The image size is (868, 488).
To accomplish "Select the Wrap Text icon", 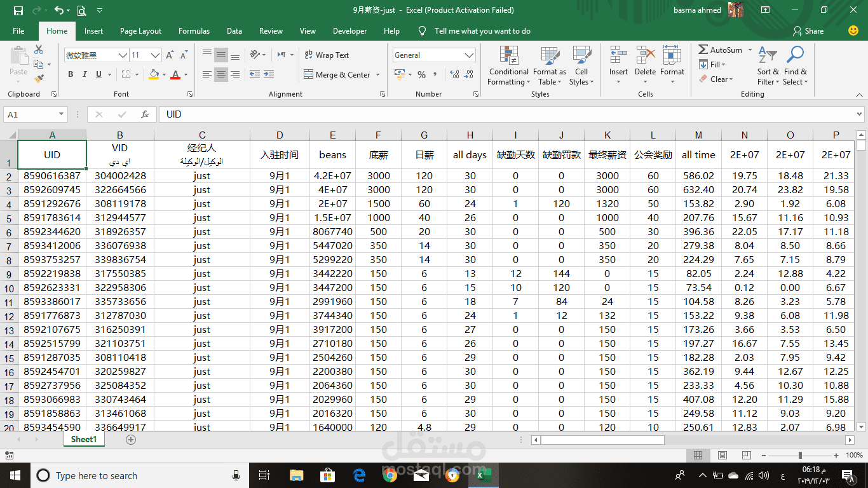I will (308, 55).
